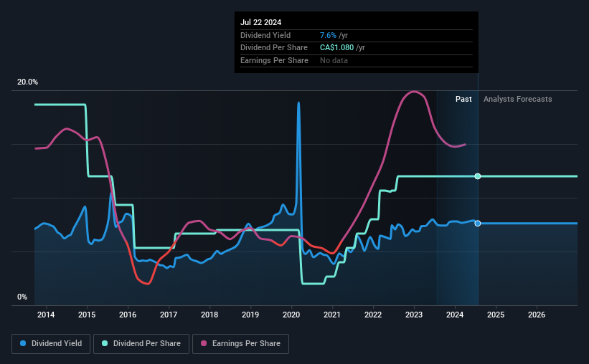This screenshot has width=589, height=364.
Task: Click the 2019 x-axis label
Action: [x=250, y=315]
